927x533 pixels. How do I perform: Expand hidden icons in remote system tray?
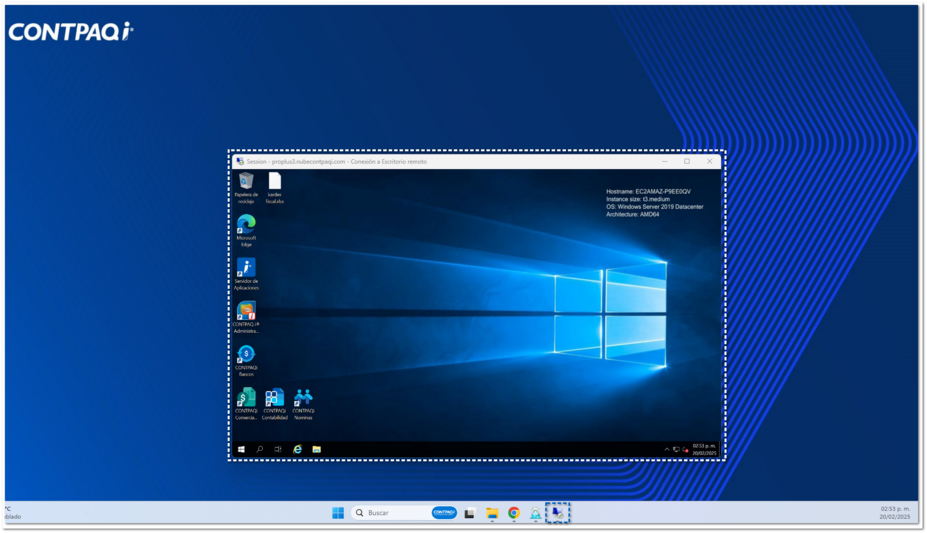pos(668,450)
